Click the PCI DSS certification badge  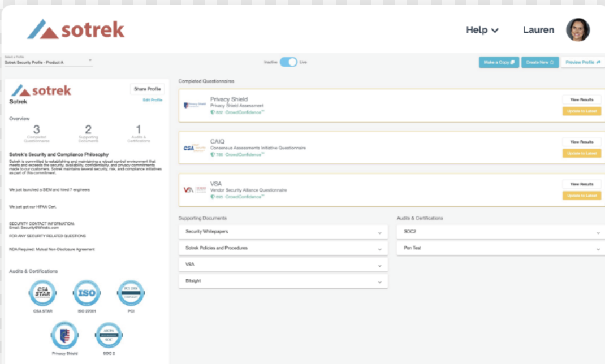pos(131,293)
